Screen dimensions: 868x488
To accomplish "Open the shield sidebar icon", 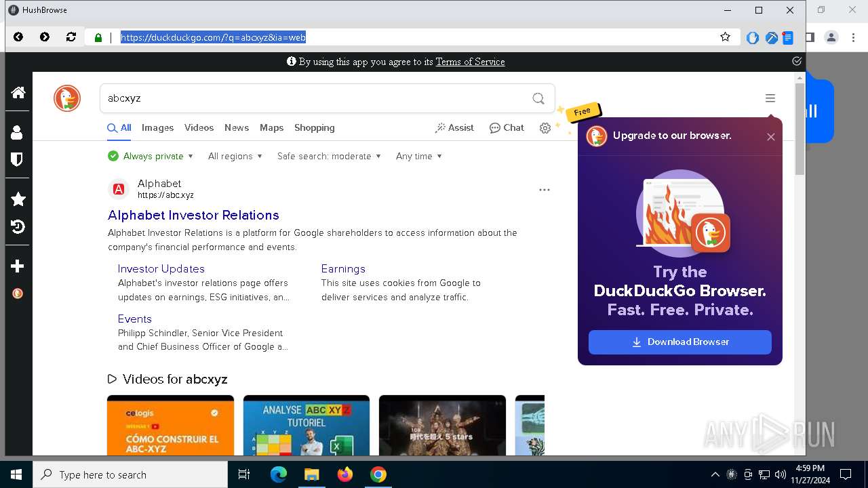I will click(18, 159).
